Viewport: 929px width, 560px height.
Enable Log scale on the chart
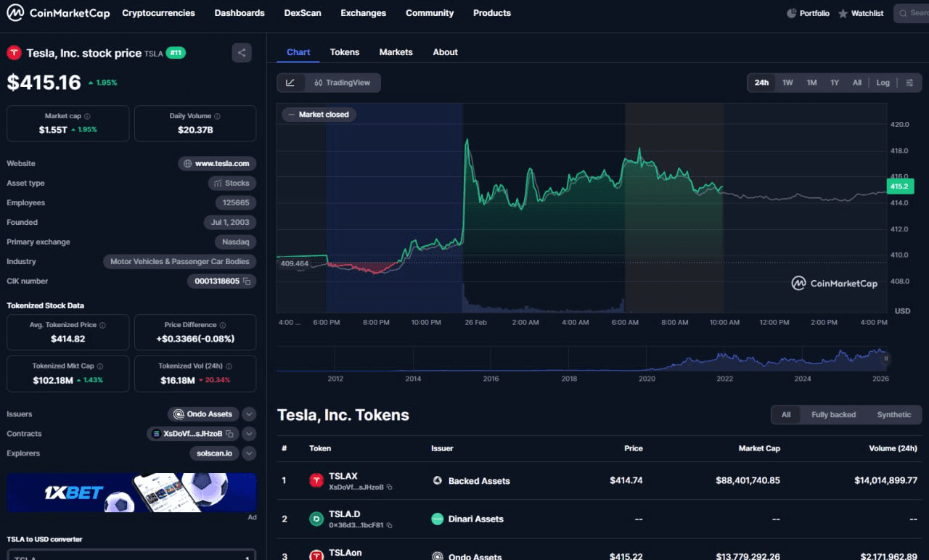(883, 83)
